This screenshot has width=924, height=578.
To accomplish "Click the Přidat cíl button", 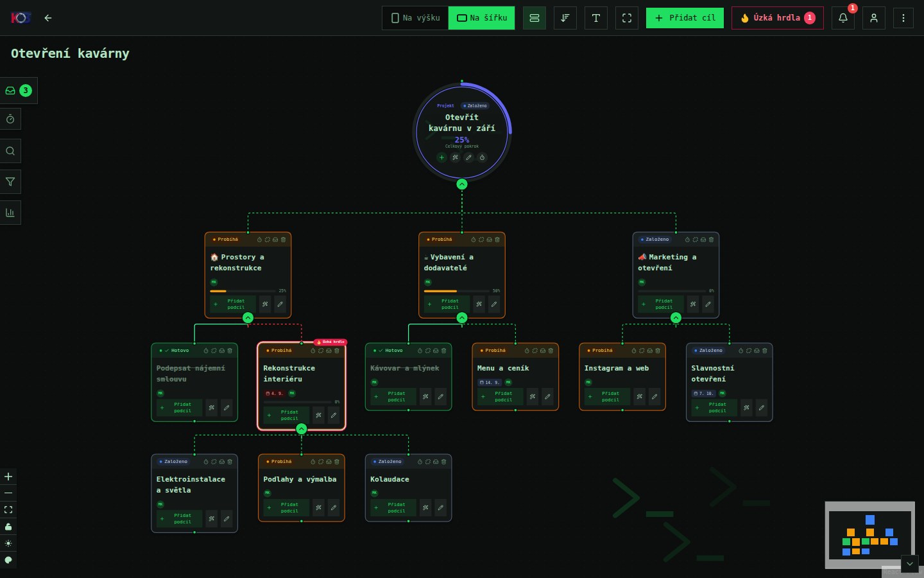I will click(685, 18).
